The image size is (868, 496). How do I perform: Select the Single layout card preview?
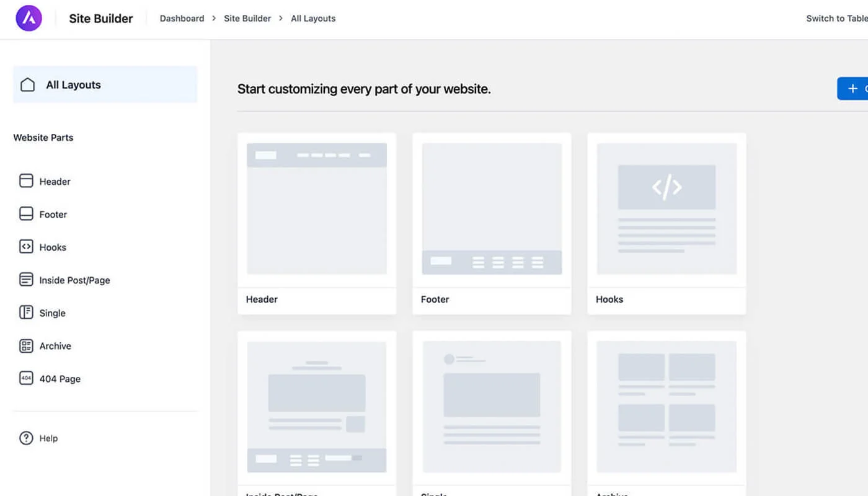(x=492, y=407)
